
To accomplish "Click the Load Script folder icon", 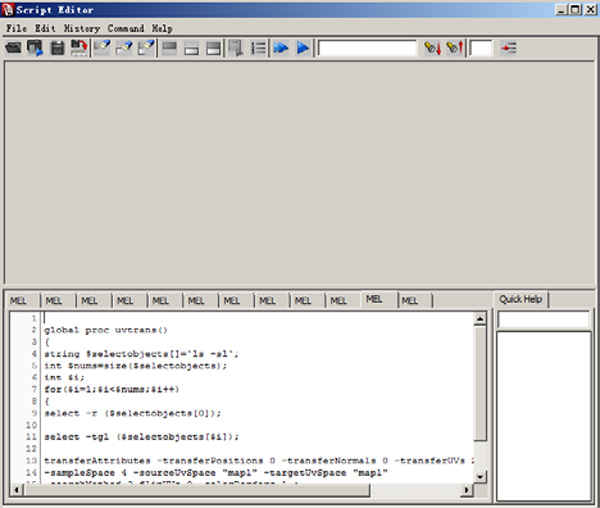I will 13,48.
